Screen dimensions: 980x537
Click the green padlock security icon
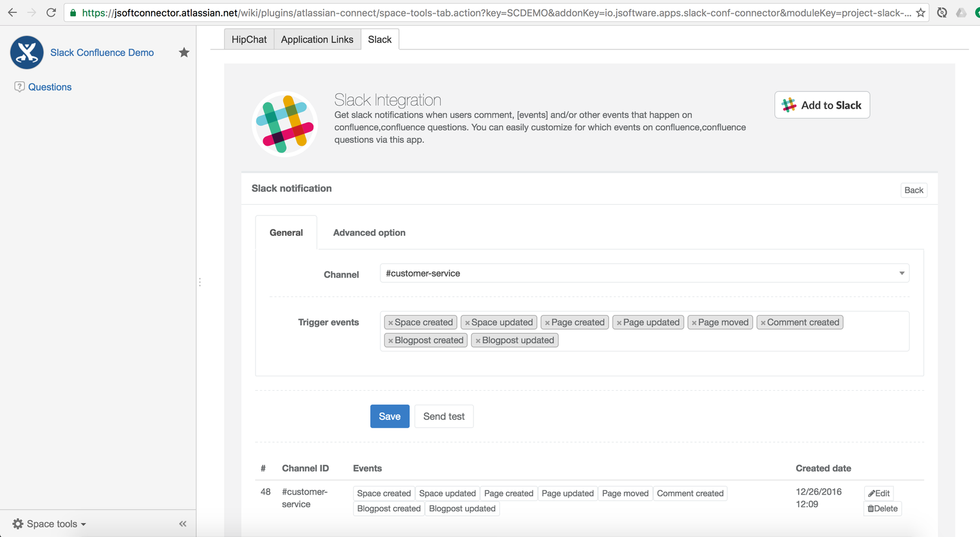click(73, 13)
